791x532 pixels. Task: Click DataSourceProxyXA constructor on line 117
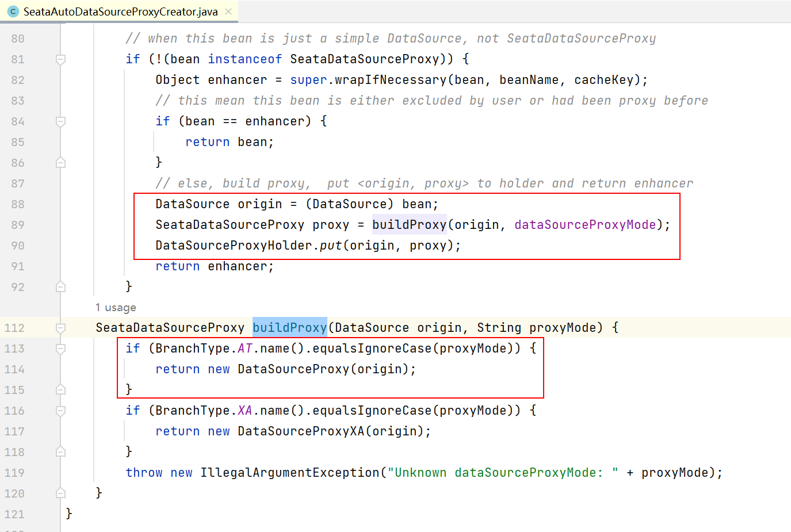[301, 431]
